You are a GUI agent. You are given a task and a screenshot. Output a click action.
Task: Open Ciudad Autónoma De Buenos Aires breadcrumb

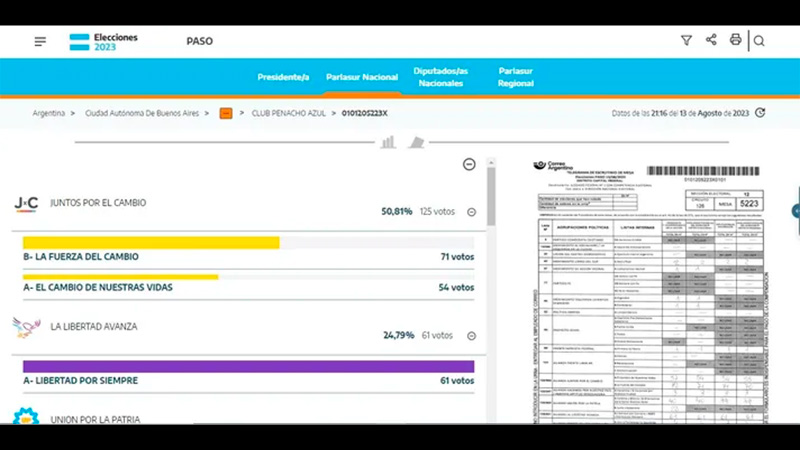pyautogui.click(x=142, y=113)
